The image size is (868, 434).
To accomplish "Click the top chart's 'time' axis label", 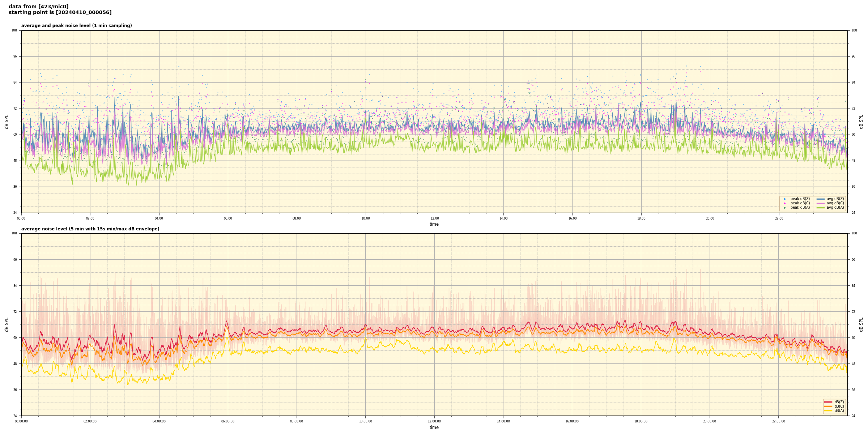I will click(x=434, y=224).
